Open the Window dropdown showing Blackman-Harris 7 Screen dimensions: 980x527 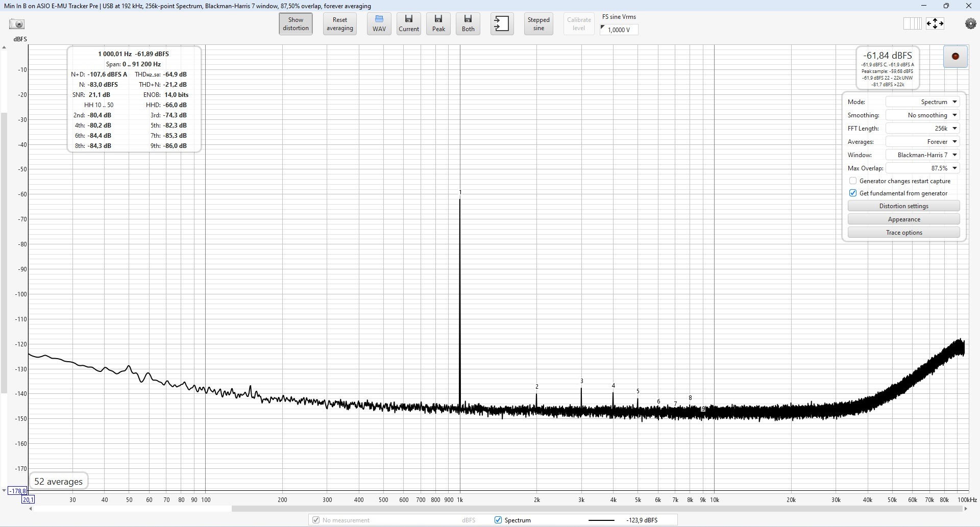pos(923,155)
